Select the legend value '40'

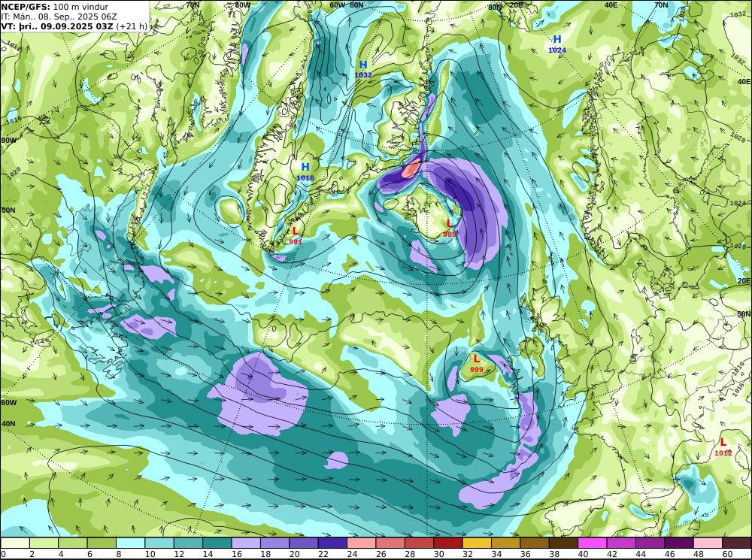click(x=583, y=554)
